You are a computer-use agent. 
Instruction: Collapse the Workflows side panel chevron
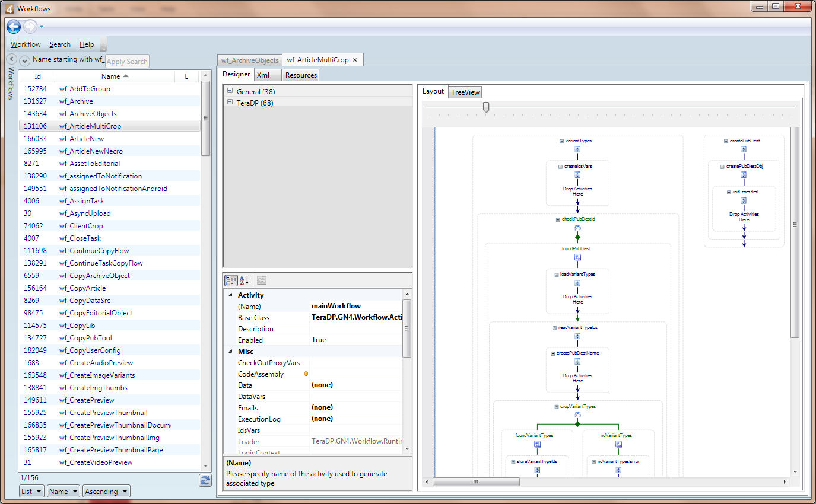tap(11, 59)
